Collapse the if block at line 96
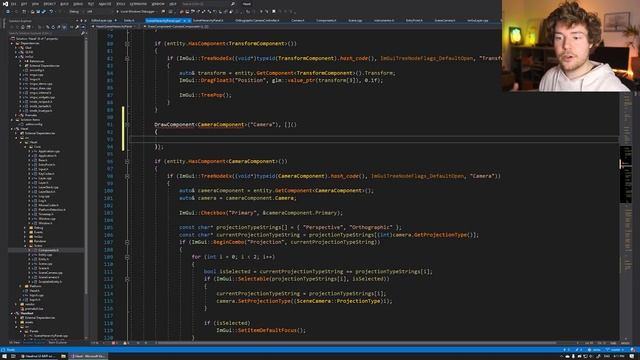 point(127,161)
